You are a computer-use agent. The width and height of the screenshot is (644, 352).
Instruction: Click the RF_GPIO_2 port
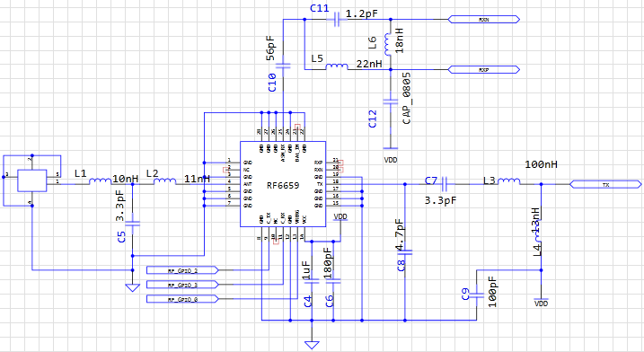pyautogui.click(x=182, y=270)
